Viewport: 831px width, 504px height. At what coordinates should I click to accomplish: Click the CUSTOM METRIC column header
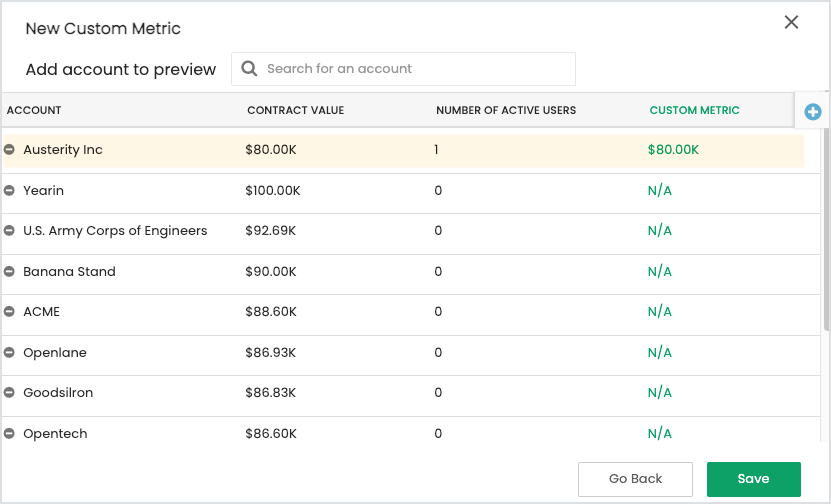click(x=694, y=110)
